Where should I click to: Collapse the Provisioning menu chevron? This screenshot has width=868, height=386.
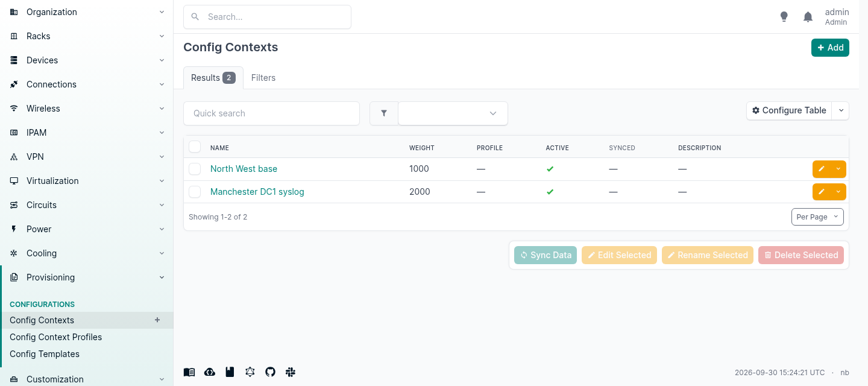[162, 277]
